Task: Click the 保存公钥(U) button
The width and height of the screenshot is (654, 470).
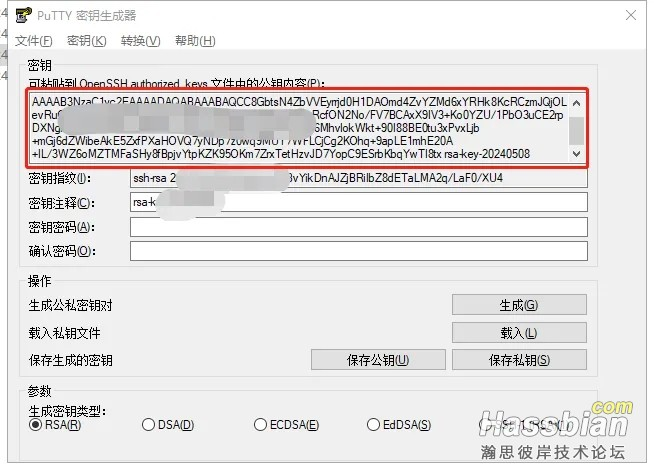Action: (x=378, y=360)
